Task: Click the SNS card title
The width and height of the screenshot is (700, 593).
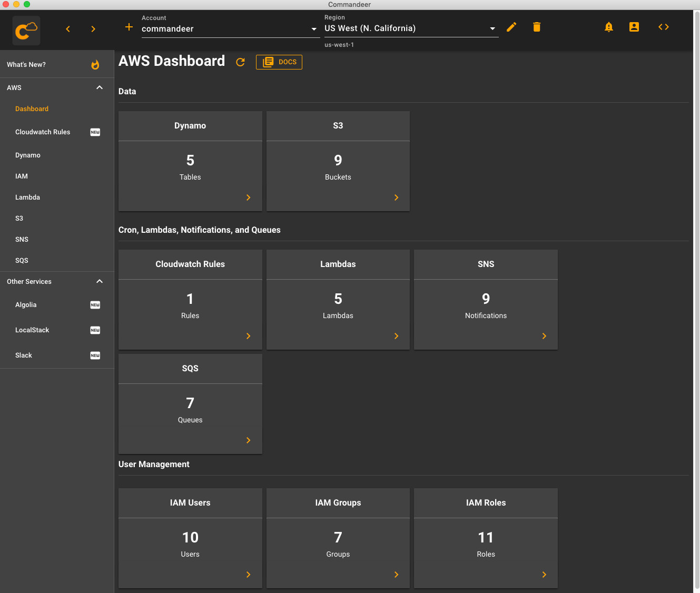Action: pyautogui.click(x=486, y=264)
